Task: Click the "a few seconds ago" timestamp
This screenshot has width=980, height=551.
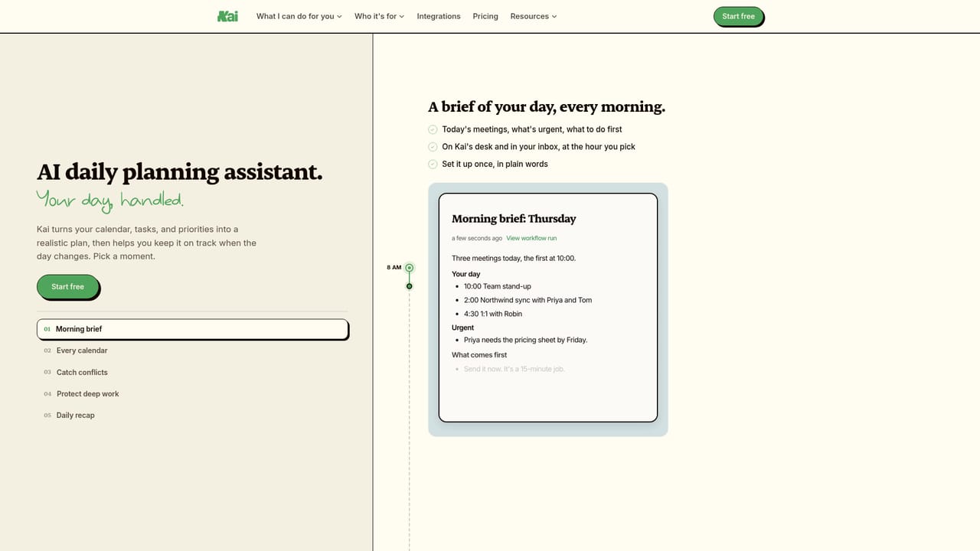Action: point(477,239)
